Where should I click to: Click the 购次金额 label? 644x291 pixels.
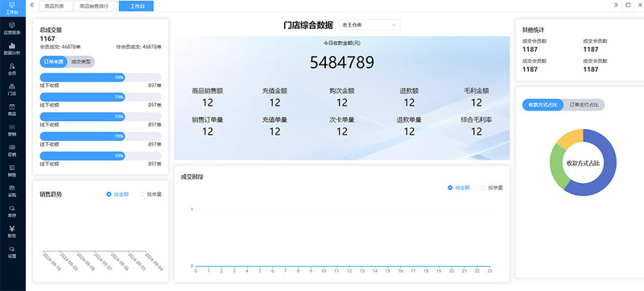pos(341,91)
